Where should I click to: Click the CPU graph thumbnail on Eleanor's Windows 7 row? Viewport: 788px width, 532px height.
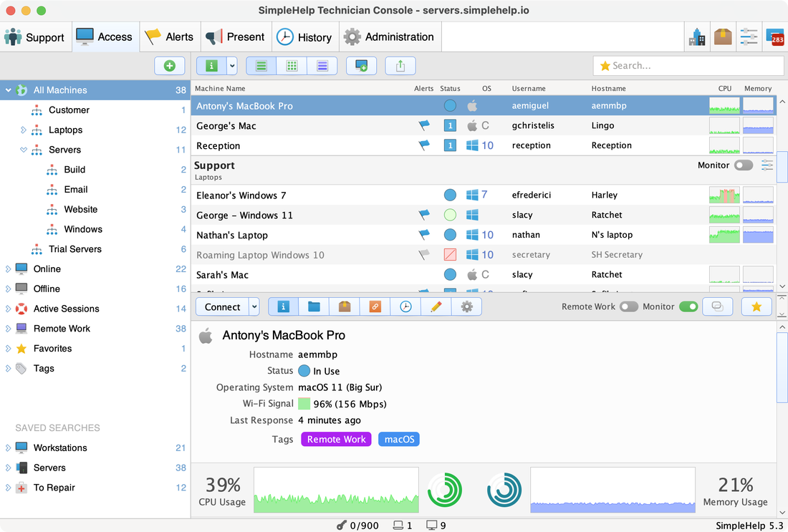tap(724, 195)
